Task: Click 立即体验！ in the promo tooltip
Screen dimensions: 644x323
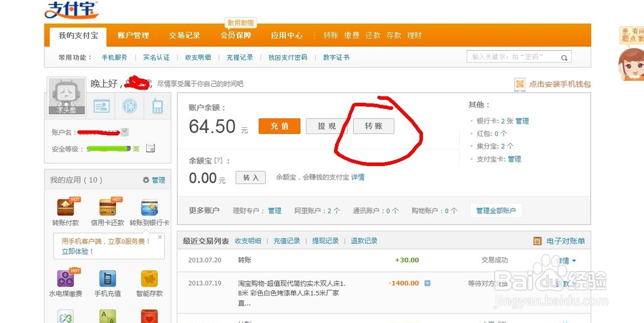Action: click(x=78, y=251)
